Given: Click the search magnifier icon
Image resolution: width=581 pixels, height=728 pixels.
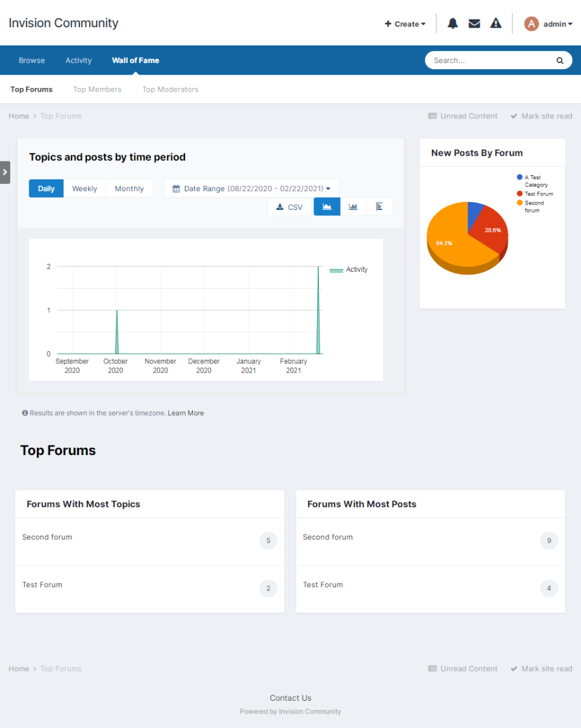Looking at the screenshot, I should [560, 61].
